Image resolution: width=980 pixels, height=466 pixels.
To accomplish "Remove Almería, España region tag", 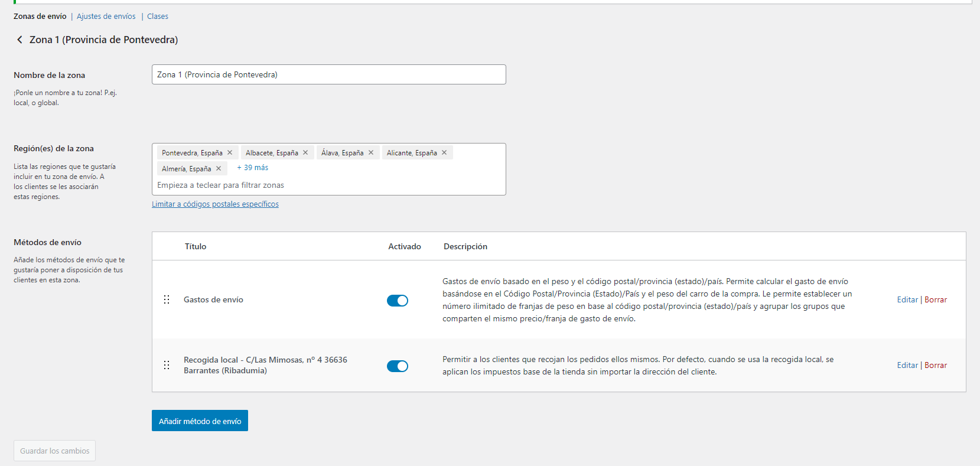I will (219, 168).
